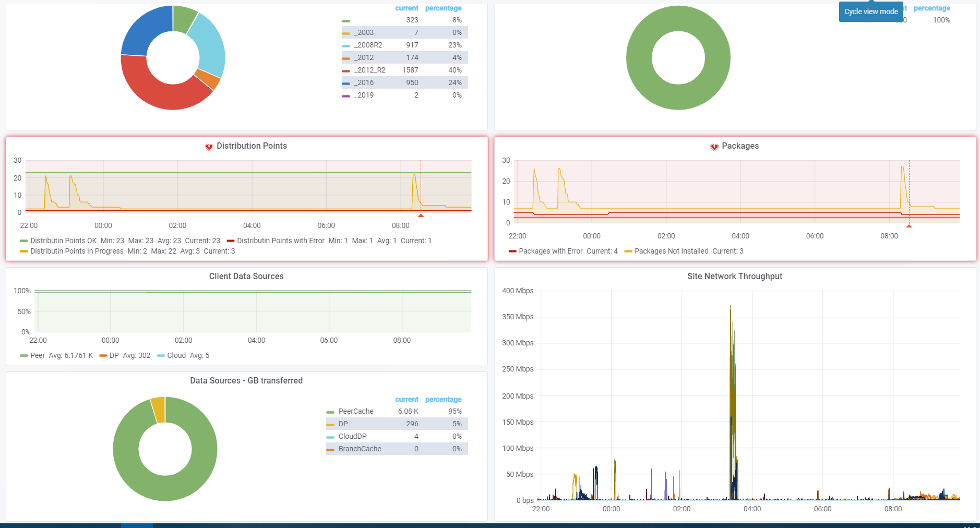Toggle the Distributin Points with Error series
Image resolution: width=980 pixels, height=528 pixels.
pyautogui.click(x=281, y=241)
